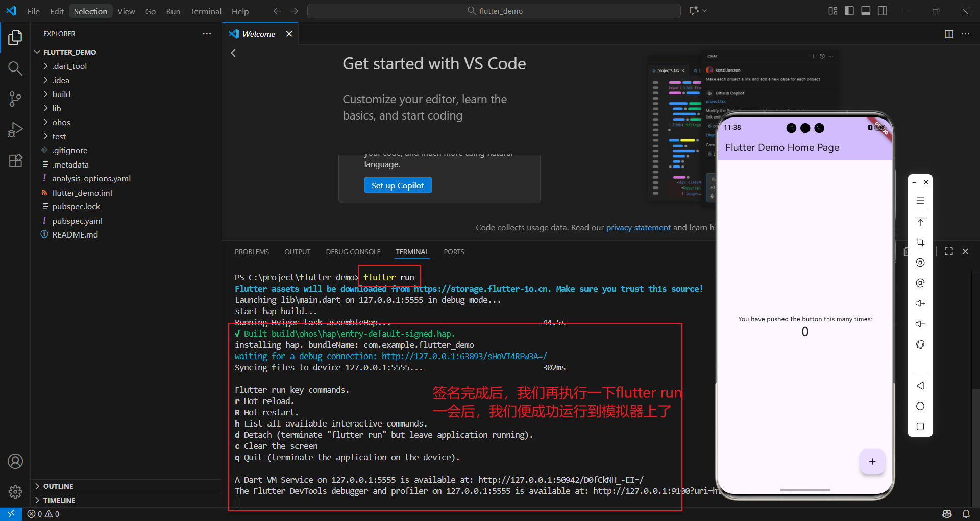
Task: Open pubspec.yaml in the Explorer
Action: [x=126, y=221]
